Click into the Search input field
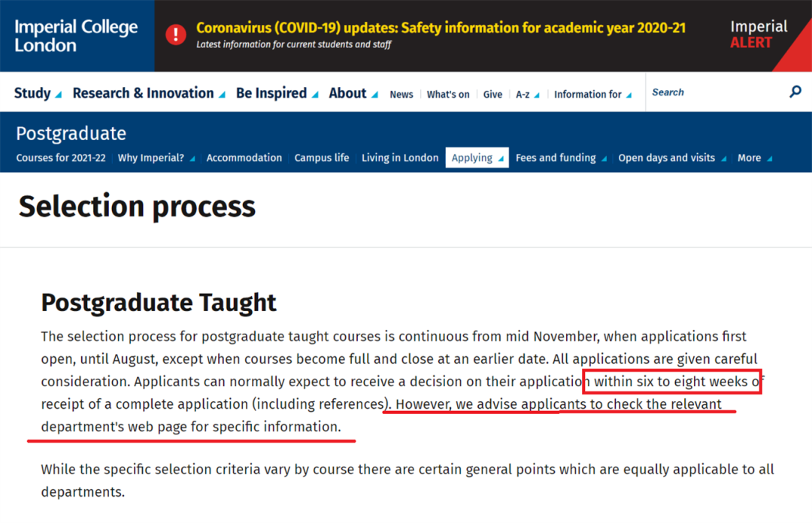This screenshot has height=523, width=812. click(x=714, y=92)
